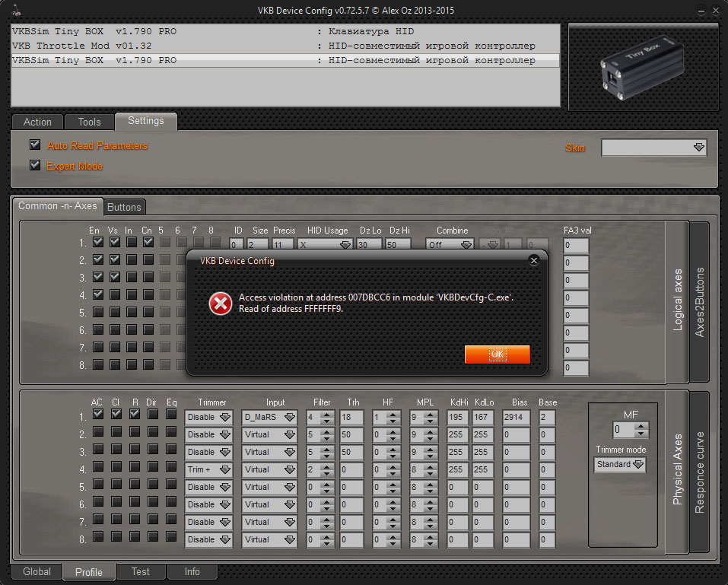
Task: Click Dz Lo field for logical axis 1
Action: (369, 245)
